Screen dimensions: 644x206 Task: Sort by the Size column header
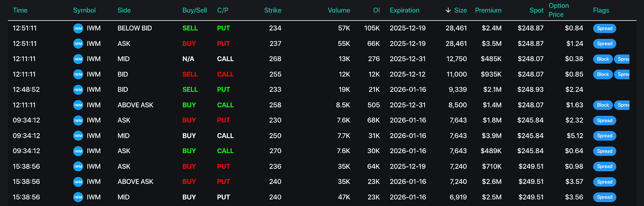(460, 10)
